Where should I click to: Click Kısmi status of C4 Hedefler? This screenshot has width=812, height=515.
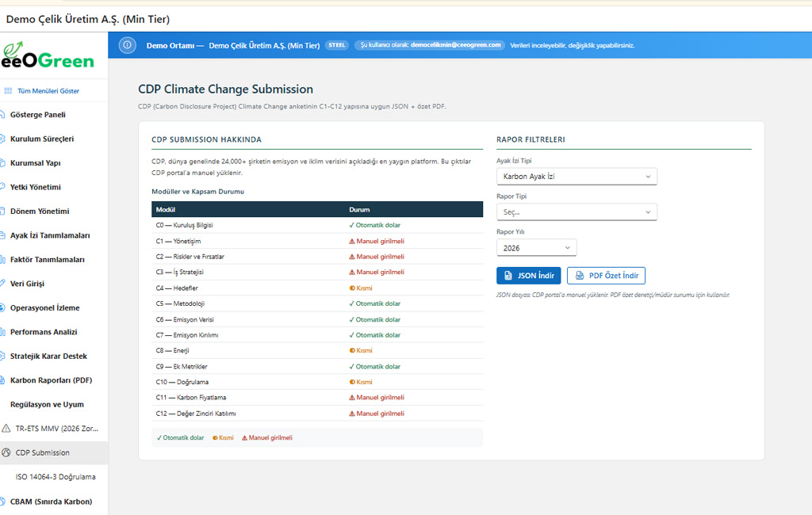click(361, 288)
